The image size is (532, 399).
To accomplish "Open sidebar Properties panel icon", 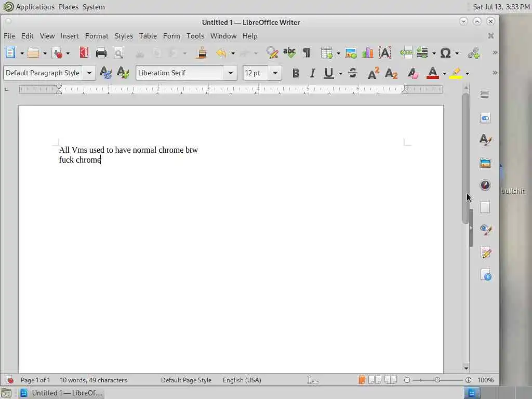I will [x=485, y=118].
